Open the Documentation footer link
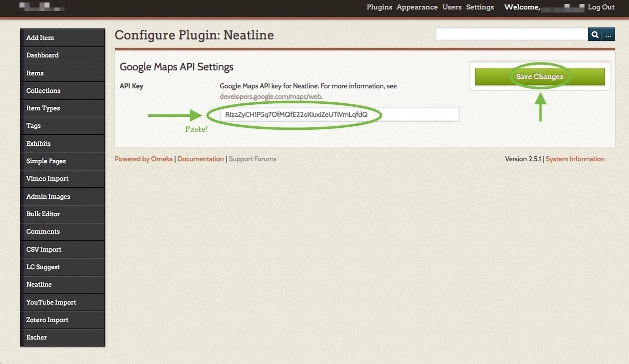This screenshot has height=364, width=629. [x=200, y=159]
